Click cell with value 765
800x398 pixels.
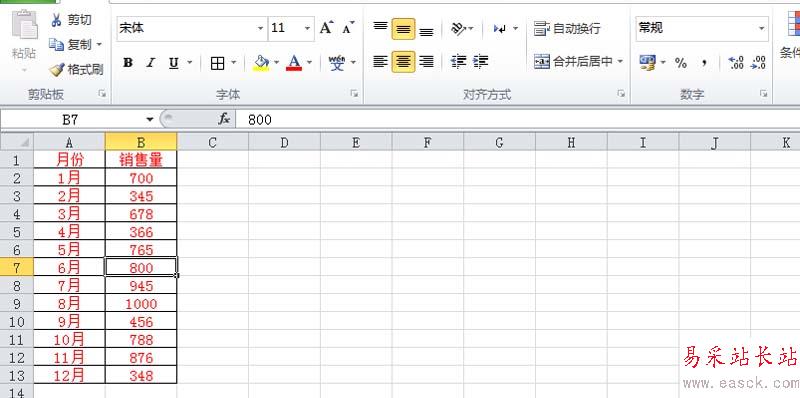pyautogui.click(x=141, y=250)
